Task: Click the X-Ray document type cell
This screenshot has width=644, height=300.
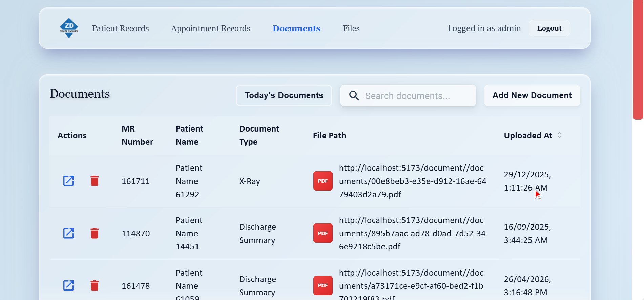Action: (250, 181)
